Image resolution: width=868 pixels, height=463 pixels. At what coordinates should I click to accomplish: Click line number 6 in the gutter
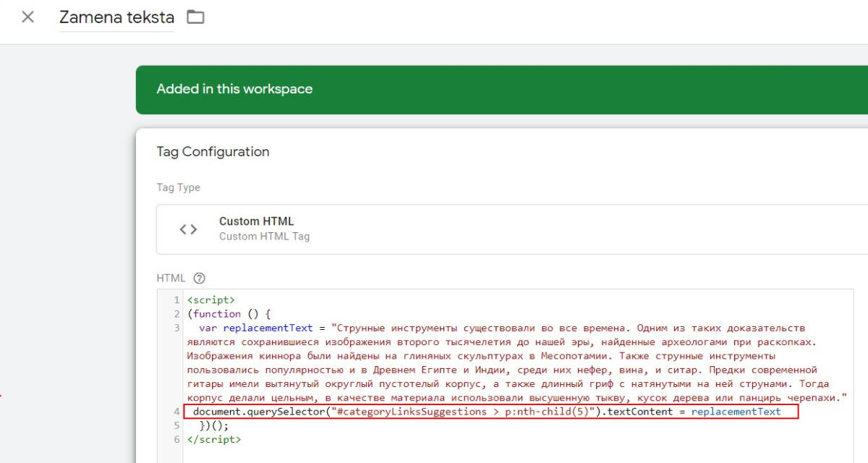[176, 439]
